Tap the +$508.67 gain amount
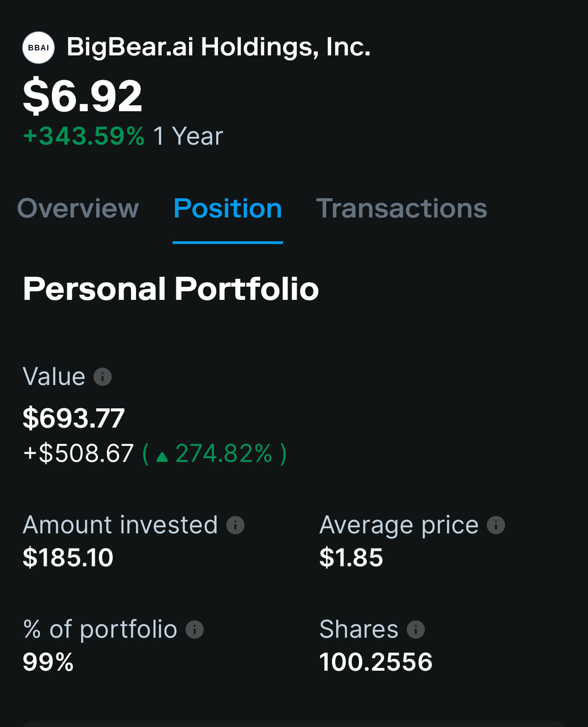The height and width of the screenshot is (727, 588). tap(78, 453)
